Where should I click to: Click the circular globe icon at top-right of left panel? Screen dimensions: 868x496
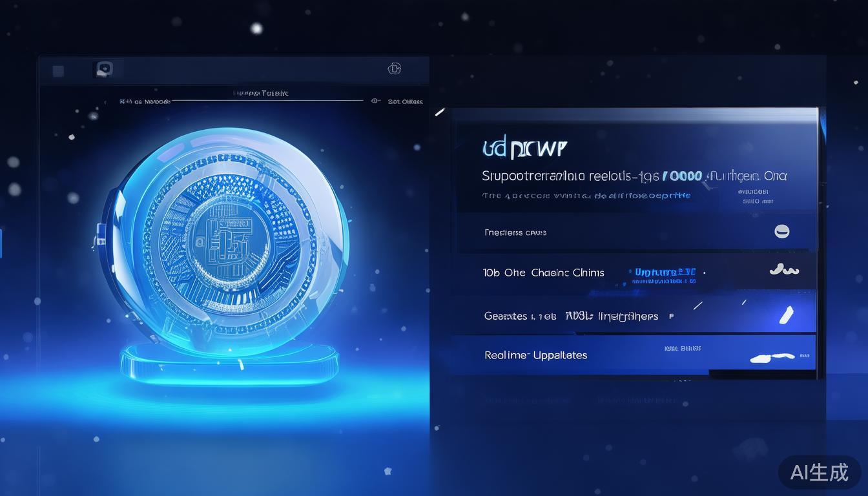[x=394, y=68]
